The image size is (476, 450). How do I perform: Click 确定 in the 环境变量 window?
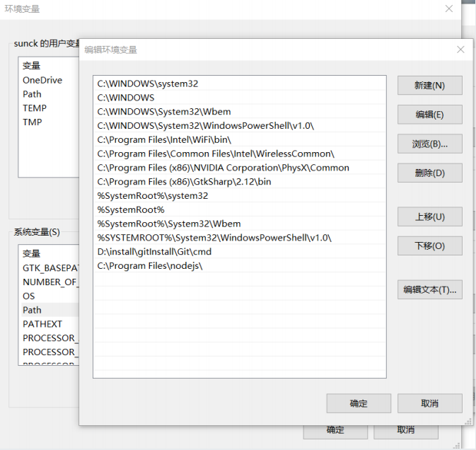click(x=335, y=432)
